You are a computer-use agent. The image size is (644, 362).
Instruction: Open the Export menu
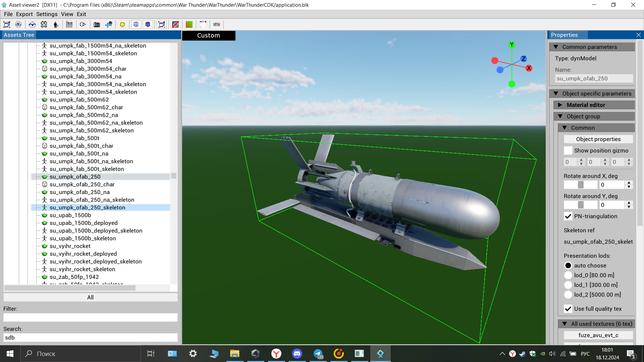click(24, 14)
